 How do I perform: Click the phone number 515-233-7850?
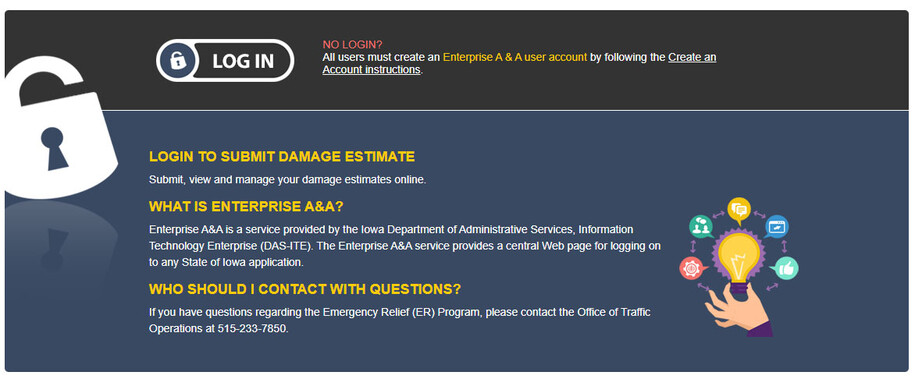tap(252, 328)
